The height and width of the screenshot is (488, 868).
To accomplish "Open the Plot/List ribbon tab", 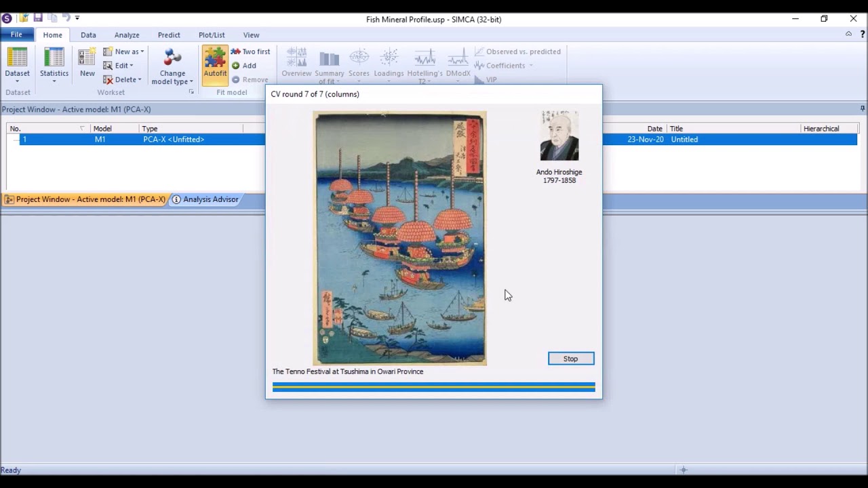I will pos(212,35).
